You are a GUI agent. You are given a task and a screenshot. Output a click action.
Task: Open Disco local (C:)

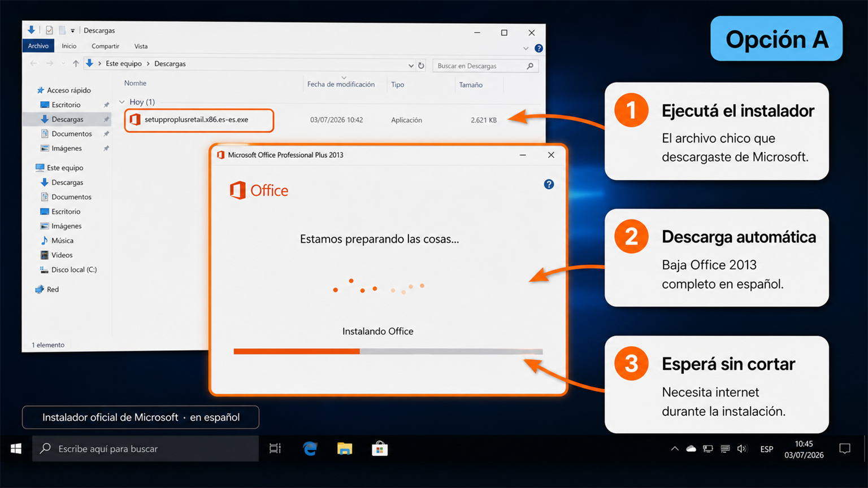pos(74,270)
